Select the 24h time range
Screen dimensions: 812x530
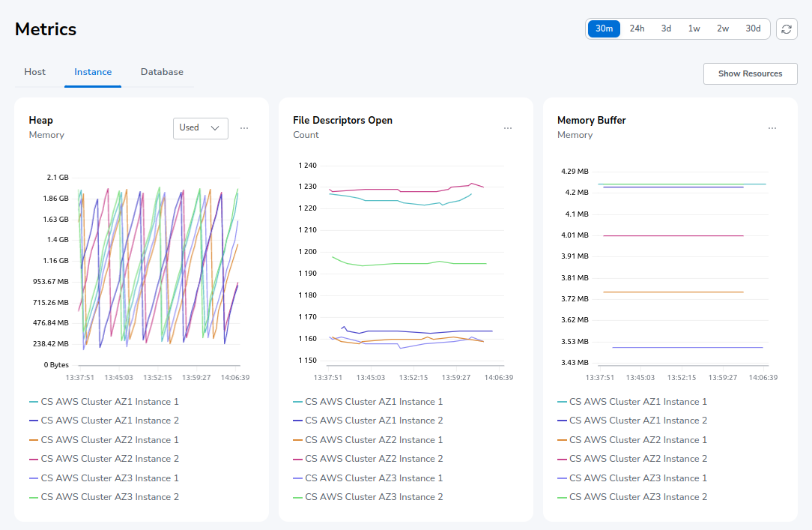pyautogui.click(x=637, y=28)
